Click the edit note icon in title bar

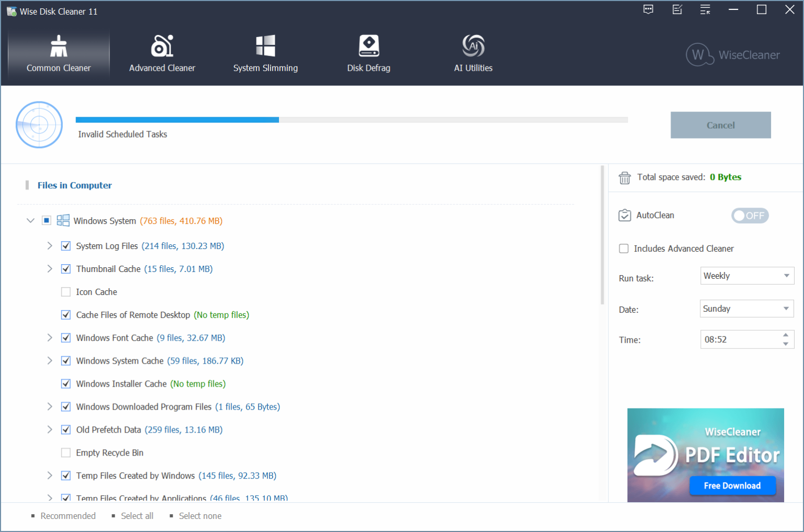tap(677, 9)
